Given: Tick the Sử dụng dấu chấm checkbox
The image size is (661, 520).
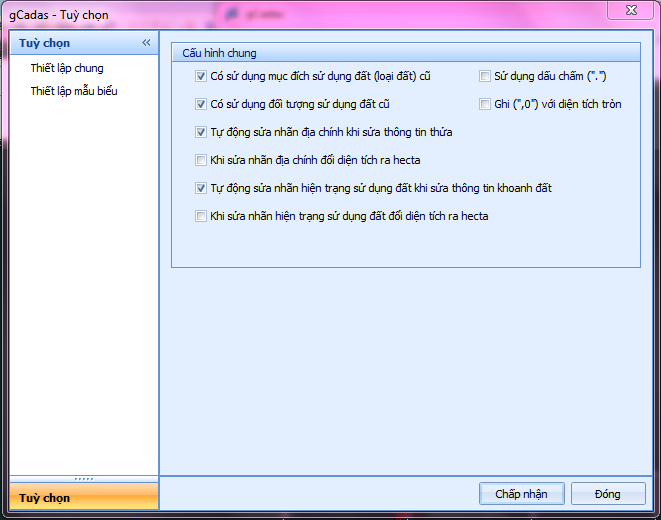Looking at the screenshot, I should (x=485, y=76).
